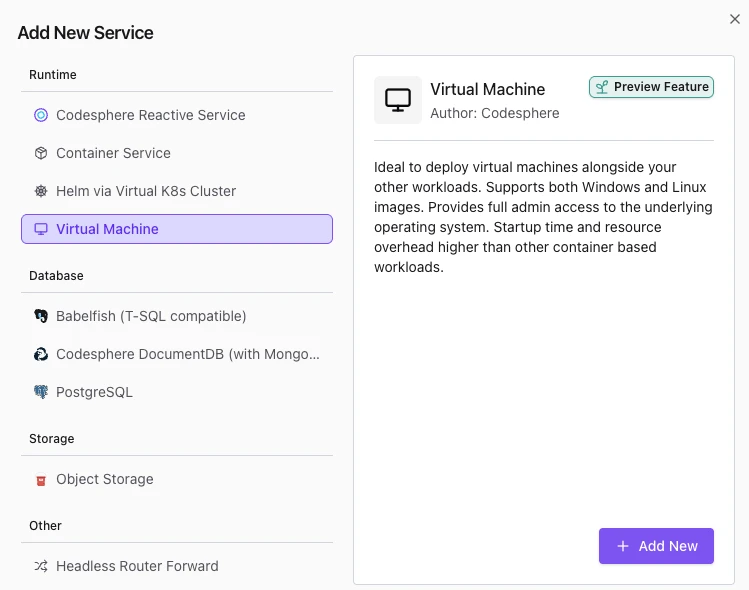Click the Container Service cube icon
The image size is (749, 590).
[41, 153]
